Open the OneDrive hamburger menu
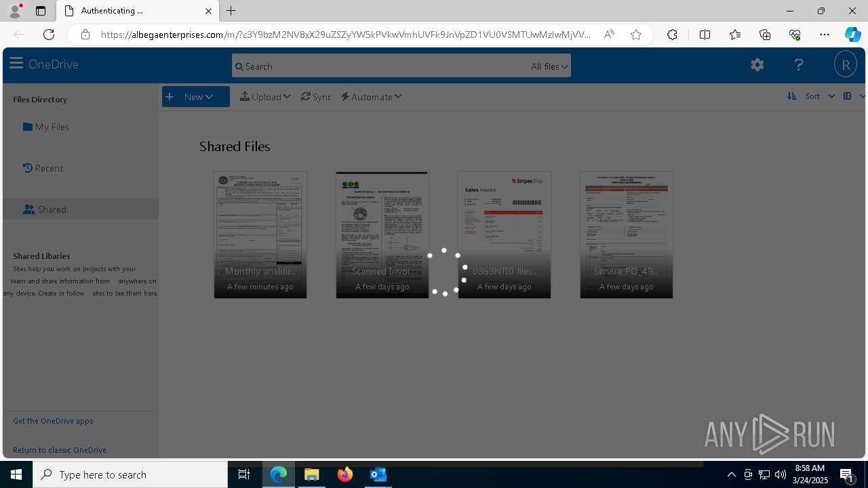The height and width of the screenshot is (488, 868). pyautogui.click(x=16, y=64)
